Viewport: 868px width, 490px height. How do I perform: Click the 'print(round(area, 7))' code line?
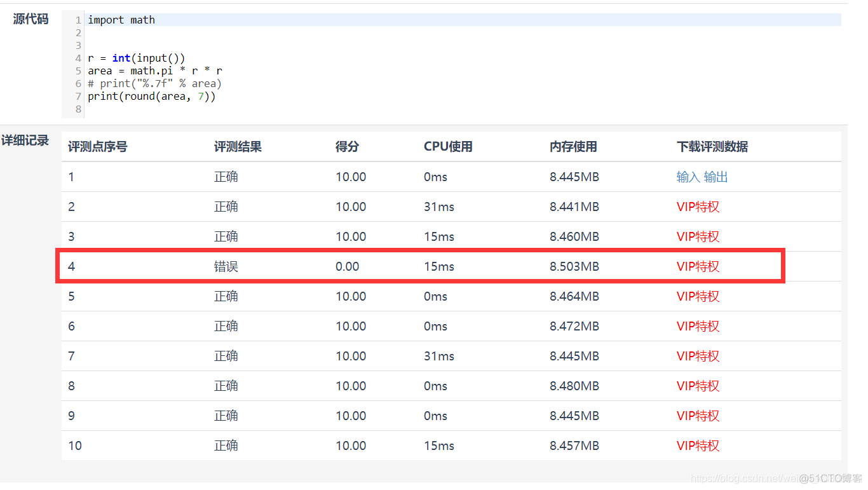(152, 96)
